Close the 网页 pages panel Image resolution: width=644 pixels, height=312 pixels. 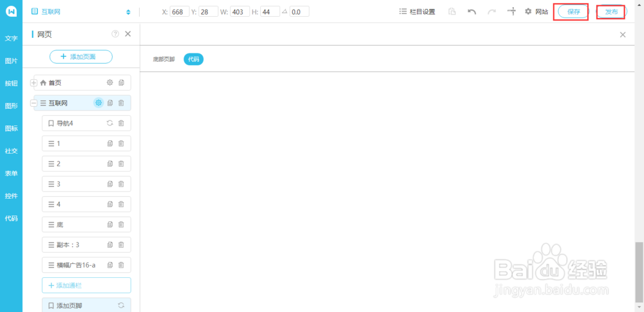128,34
